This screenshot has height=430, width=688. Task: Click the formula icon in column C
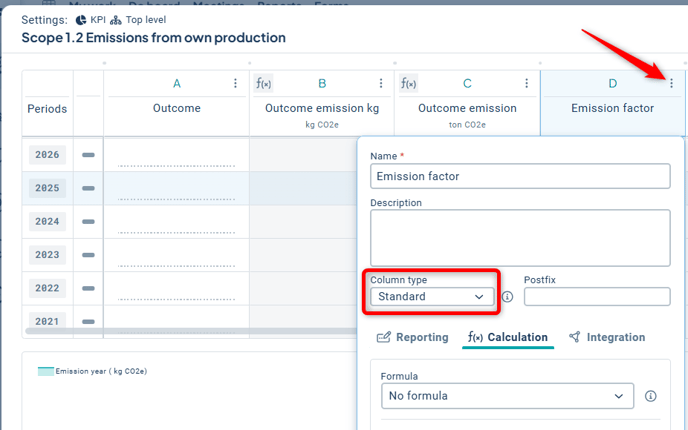[409, 84]
